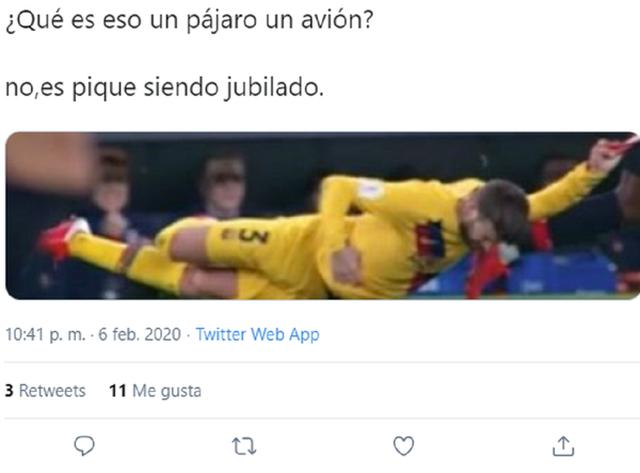Enlarge the attached tweet photo
This screenshot has width=640, height=473.
322,215
